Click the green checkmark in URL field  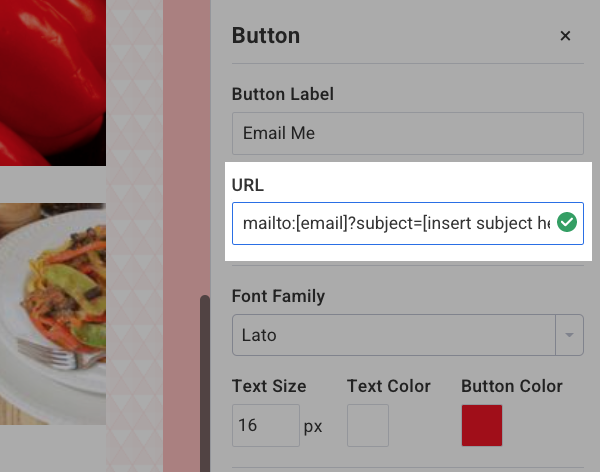tap(567, 222)
